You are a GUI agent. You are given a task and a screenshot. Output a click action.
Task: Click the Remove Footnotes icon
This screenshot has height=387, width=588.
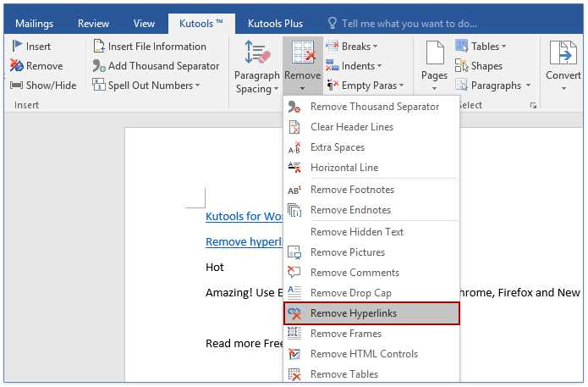294,190
